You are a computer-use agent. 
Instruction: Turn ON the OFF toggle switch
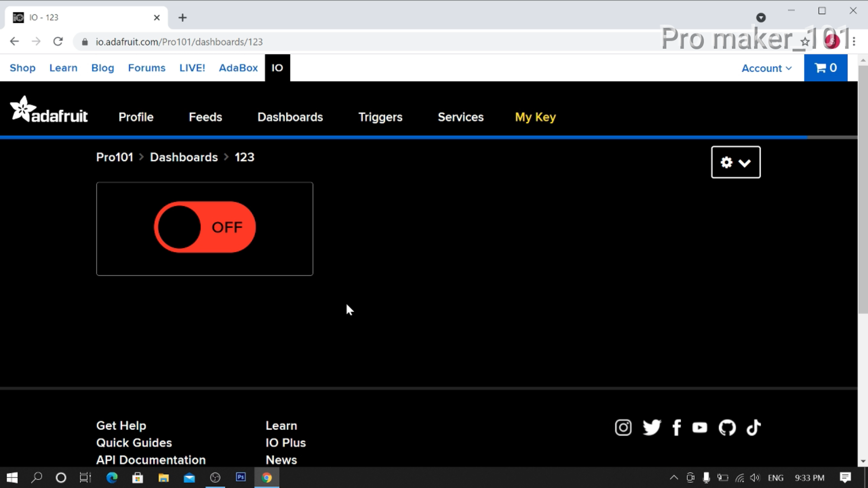pyautogui.click(x=204, y=227)
